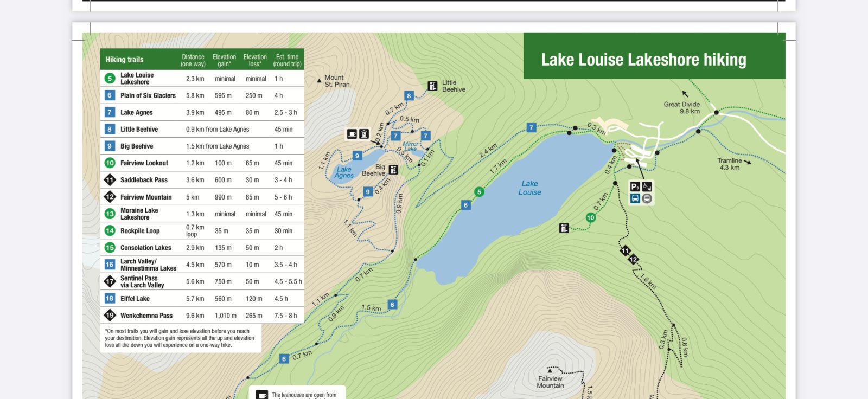
Task: Click trail 8 square marker on map
Action: [409, 96]
